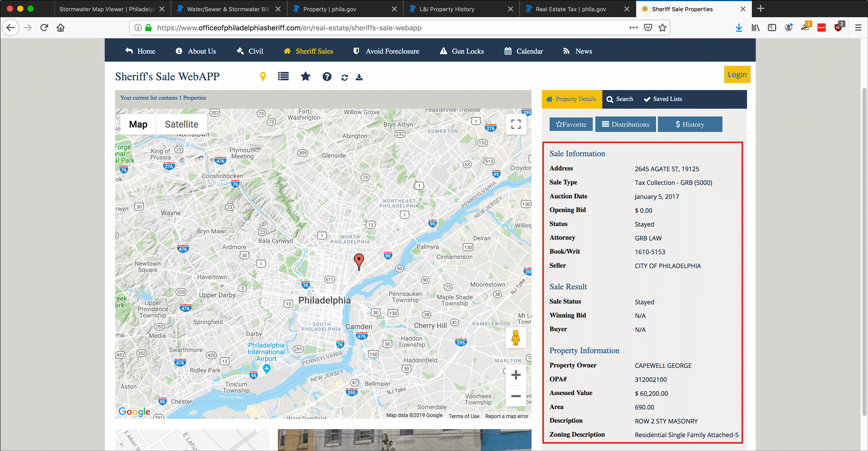View site information icon in address bar
868x451 pixels.
coord(138,28)
